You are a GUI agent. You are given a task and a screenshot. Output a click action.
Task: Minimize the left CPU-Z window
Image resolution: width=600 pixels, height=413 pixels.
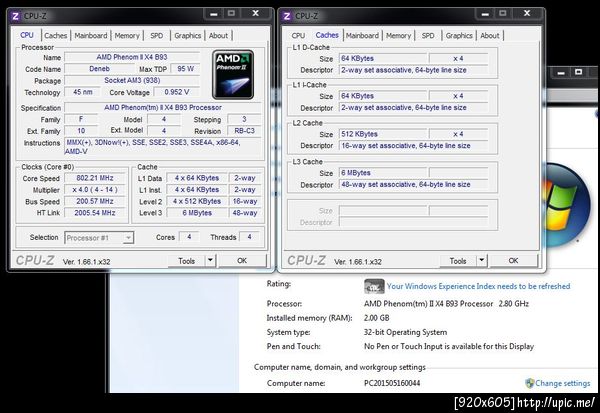coord(214,14)
